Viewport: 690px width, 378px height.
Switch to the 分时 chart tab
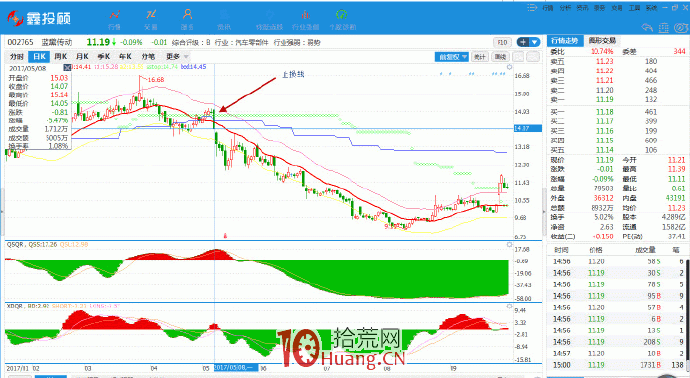[x=17, y=57]
